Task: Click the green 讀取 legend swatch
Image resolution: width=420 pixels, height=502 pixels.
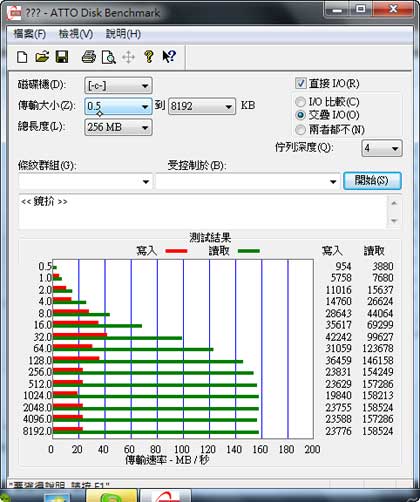Action: (249, 251)
